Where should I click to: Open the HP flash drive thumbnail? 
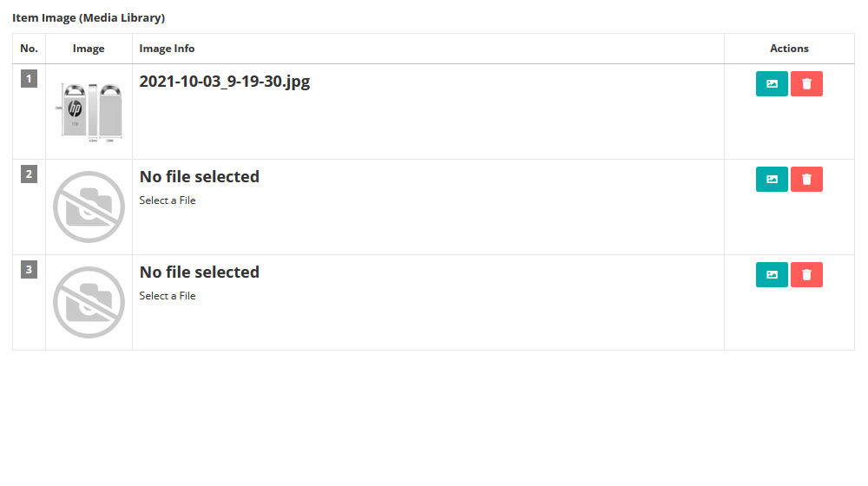89,112
